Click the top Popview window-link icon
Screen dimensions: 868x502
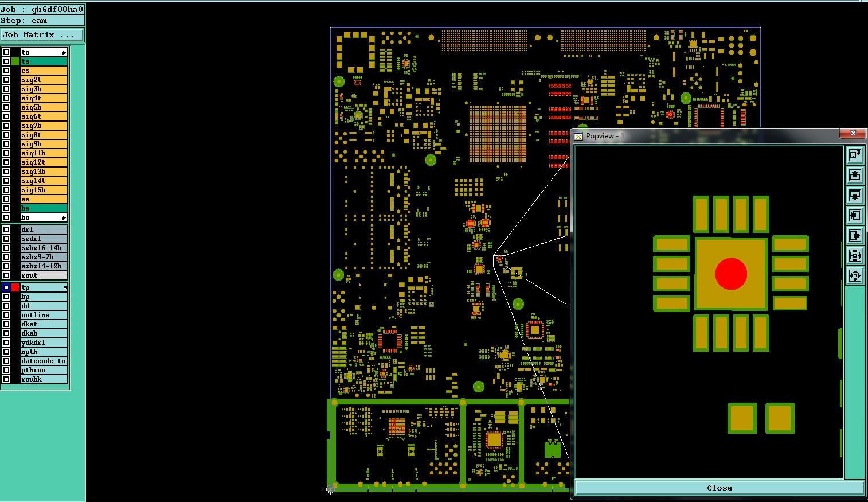click(855, 155)
